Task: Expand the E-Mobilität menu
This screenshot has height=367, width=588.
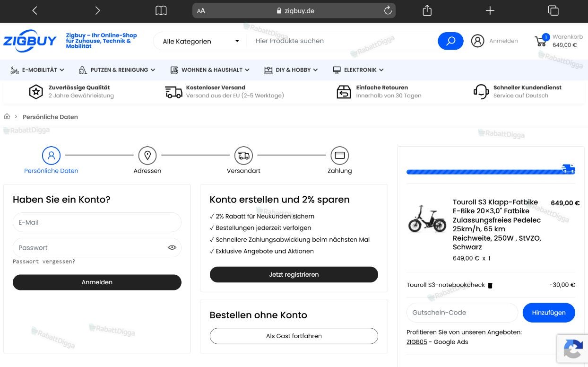Action: 37,70
